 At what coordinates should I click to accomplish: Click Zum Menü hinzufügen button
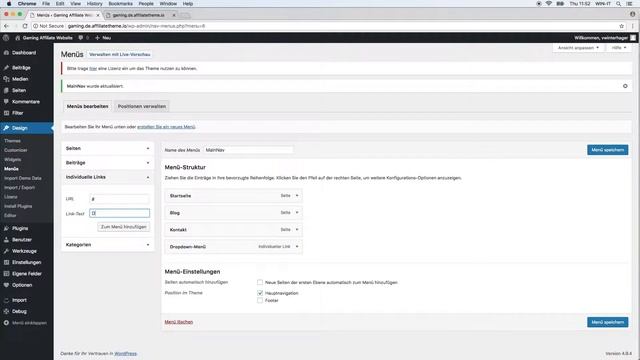pos(123,227)
